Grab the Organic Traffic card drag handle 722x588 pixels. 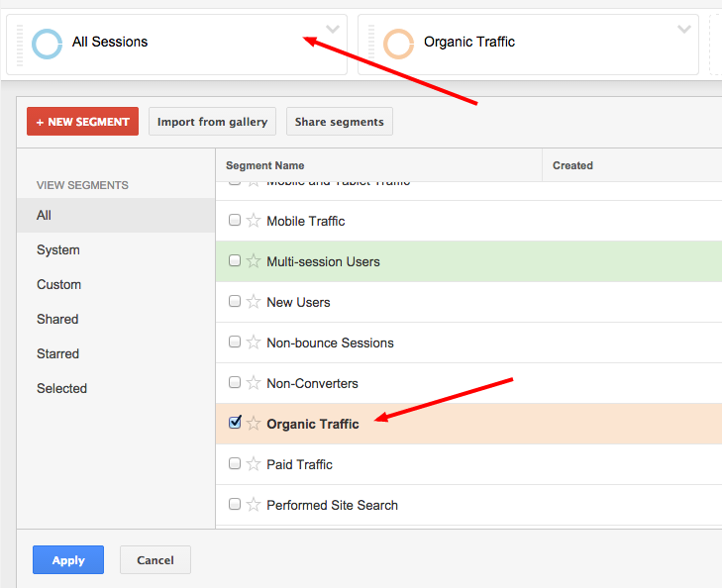371,46
